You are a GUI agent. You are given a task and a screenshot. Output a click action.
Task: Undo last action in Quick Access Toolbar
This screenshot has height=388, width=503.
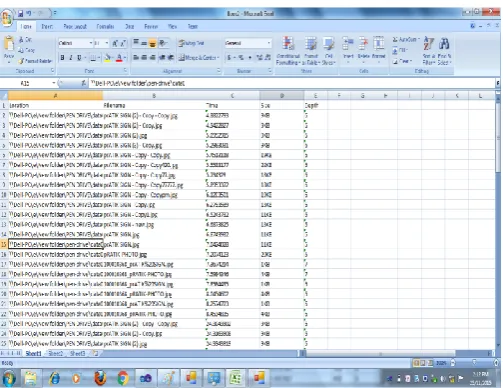pyautogui.click(x=29, y=13)
